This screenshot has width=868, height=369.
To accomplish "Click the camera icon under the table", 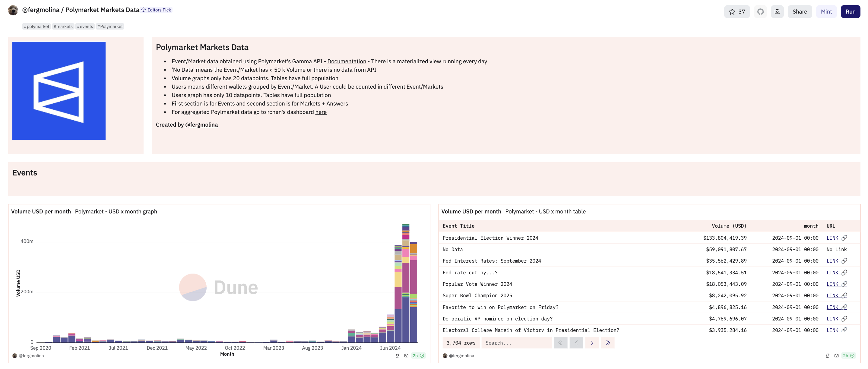I will click(x=836, y=355).
